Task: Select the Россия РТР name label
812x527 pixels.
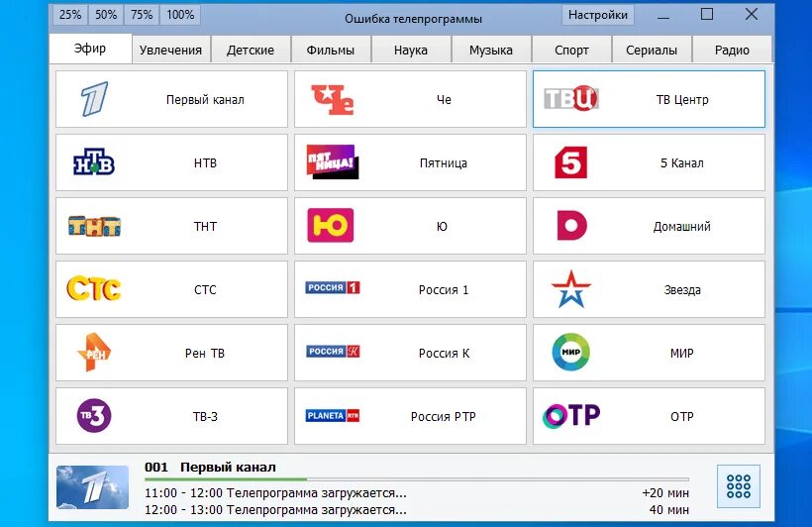Action: [x=444, y=417]
